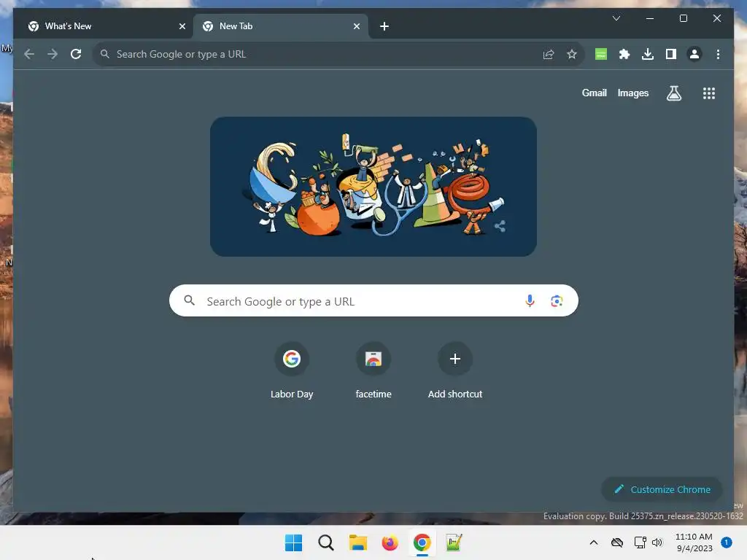Click the search magnifier in Google box

pyautogui.click(x=189, y=300)
